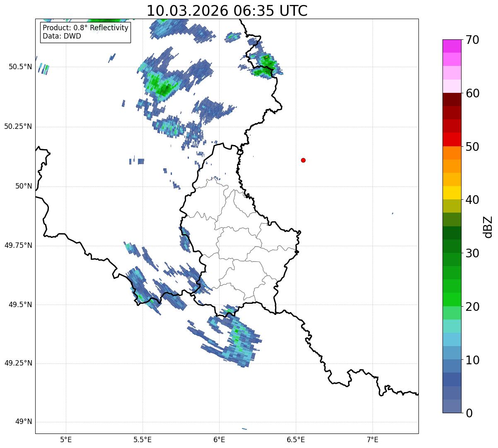498x448 pixels.
Task: Click "Product: 0.8° Reflectivity" label
Action: click(x=86, y=28)
